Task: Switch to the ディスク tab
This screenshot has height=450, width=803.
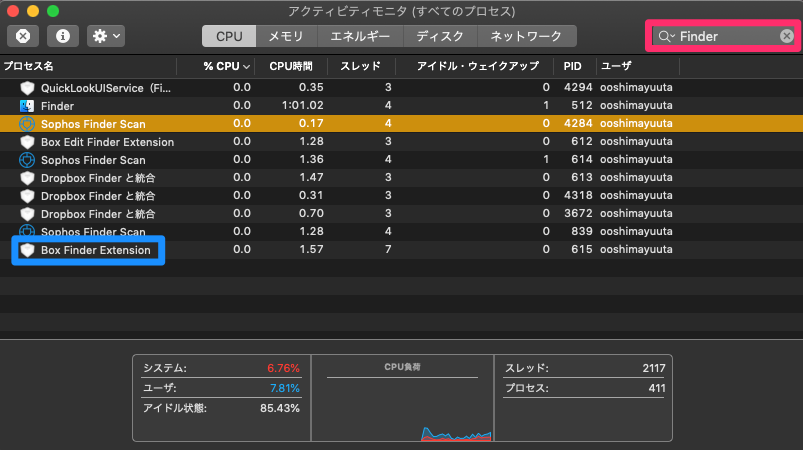Action: pos(440,36)
